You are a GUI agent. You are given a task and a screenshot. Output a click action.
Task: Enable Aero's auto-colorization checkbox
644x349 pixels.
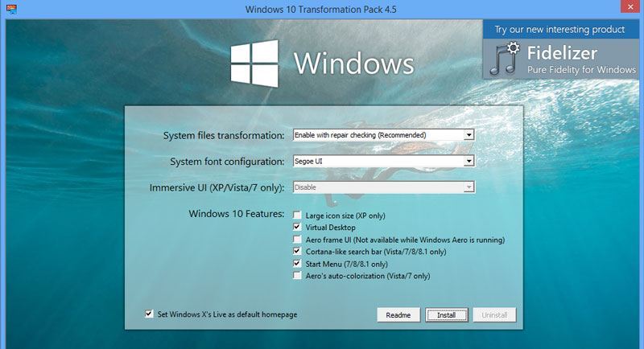pyautogui.click(x=297, y=275)
